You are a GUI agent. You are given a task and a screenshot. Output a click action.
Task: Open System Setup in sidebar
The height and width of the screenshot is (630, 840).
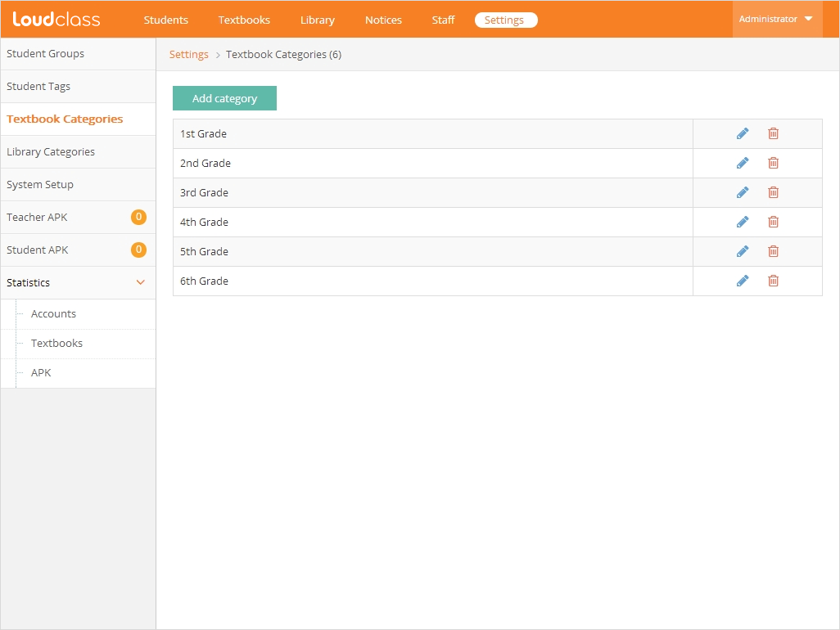coord(79,184)
